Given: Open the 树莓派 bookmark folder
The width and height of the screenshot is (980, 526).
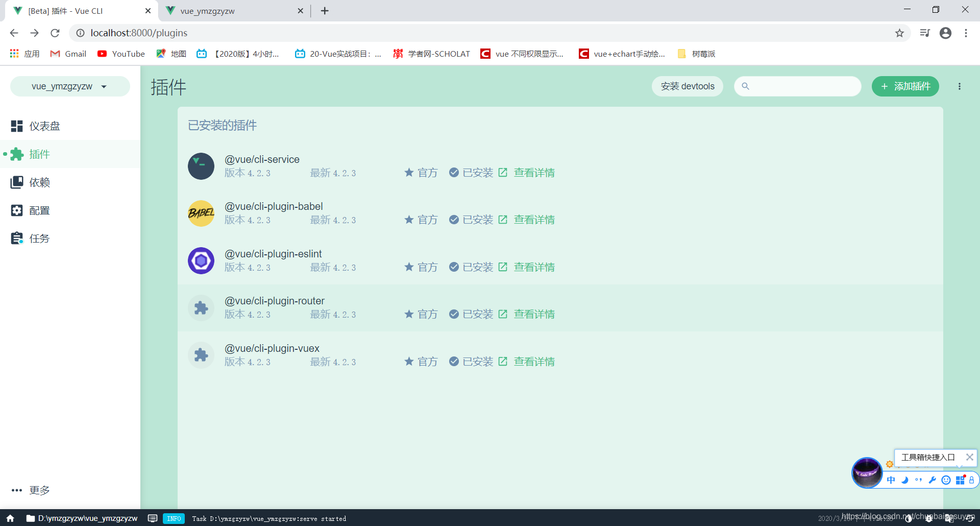Looking at the screenshot, I should point(696,54).
